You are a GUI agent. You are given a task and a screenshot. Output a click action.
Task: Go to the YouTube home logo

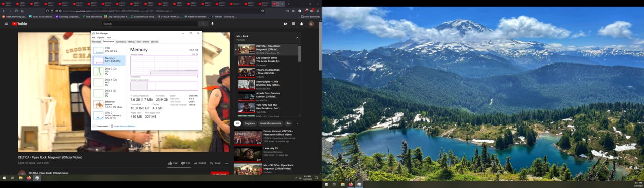point(20,24)
